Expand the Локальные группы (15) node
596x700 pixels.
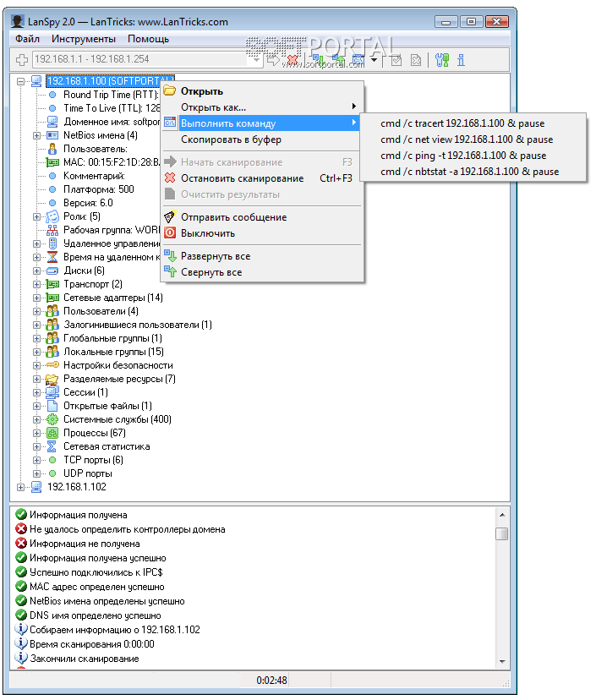(37, 353)
